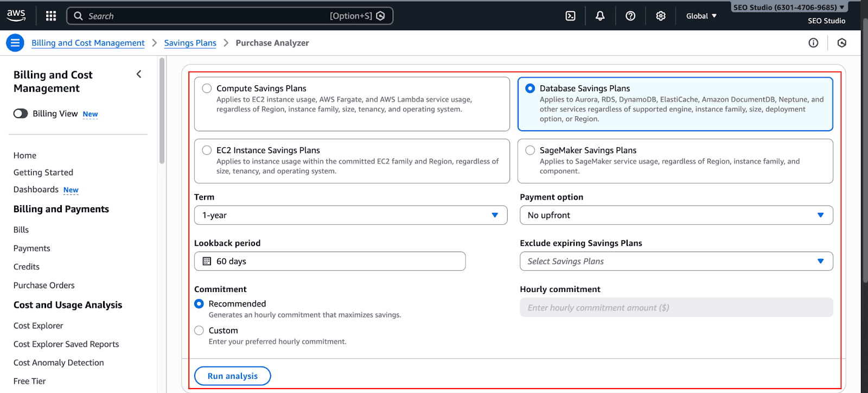This screenshot has height=393, width=868.
Task: Open Cost Anomaly Detection in the sidebar
Action: pyautogui.click(x=59, y=363)
